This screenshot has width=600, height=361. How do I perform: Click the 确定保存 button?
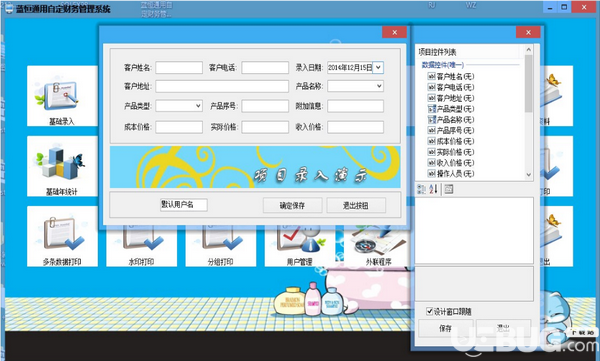(292, 206)
